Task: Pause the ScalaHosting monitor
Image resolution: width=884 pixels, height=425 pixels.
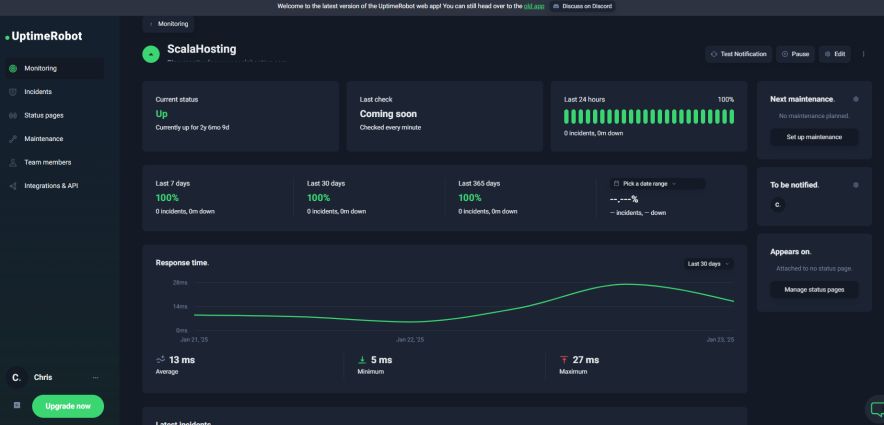Action: [795, 54]
